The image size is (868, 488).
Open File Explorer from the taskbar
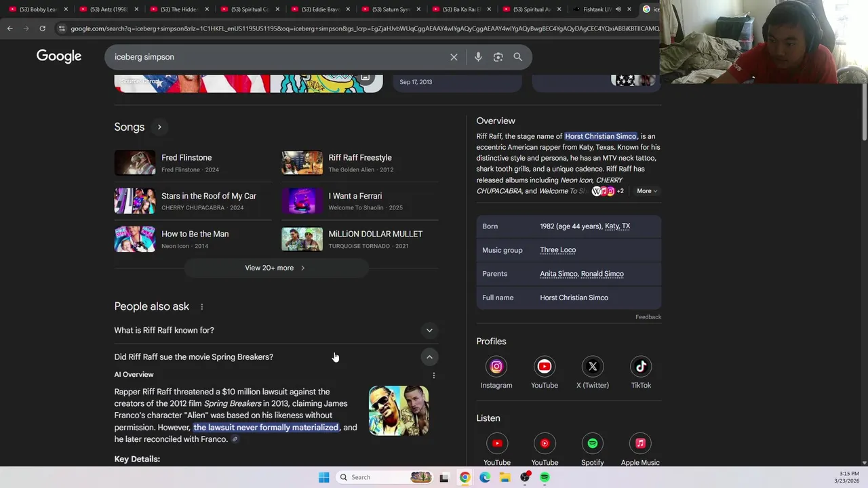click(505, 477)
